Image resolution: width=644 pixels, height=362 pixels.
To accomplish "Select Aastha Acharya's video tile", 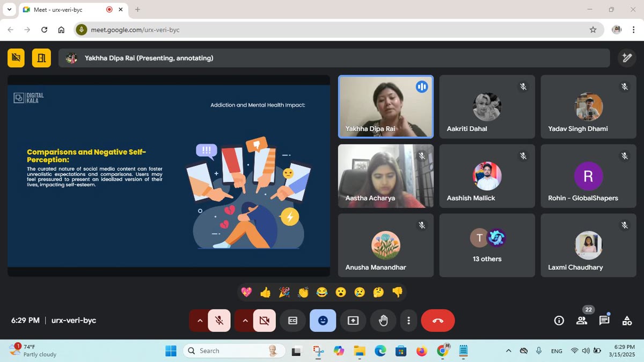I will 386,176.
